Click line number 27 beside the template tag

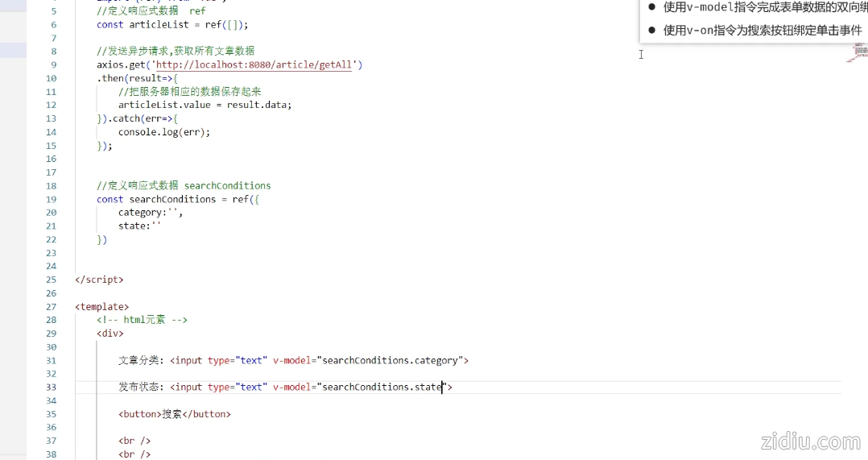pyautogui.click(x=52, y=307)
